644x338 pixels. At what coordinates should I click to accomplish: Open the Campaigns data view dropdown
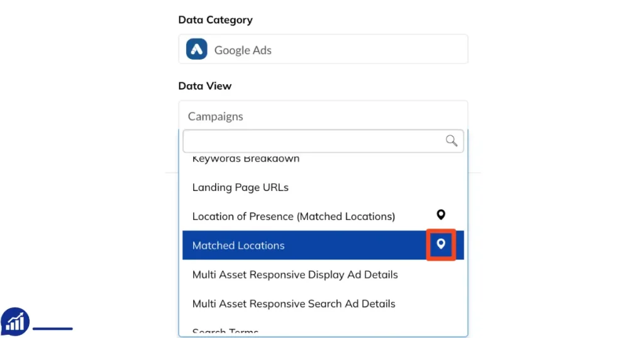tap(323, 116)
